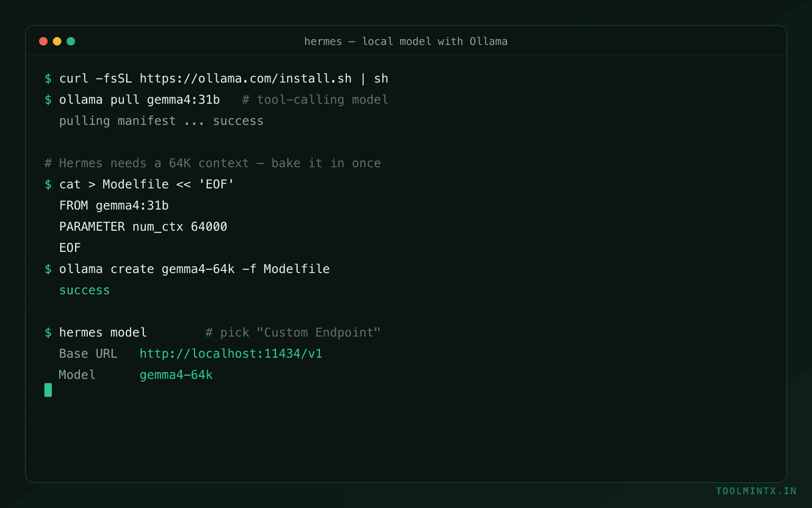The image size is (812, 508).
Task: Click the '# Hermes needs a 64K context' comment
Action: tap(213, 163)
